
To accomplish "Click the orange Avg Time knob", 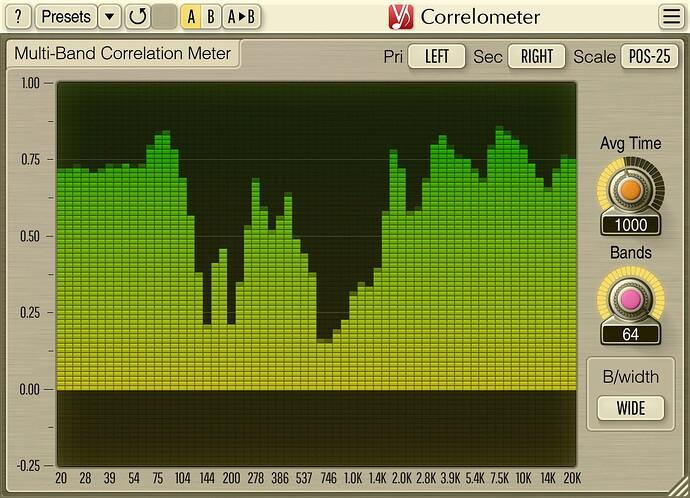I will [x=630, y=189].
